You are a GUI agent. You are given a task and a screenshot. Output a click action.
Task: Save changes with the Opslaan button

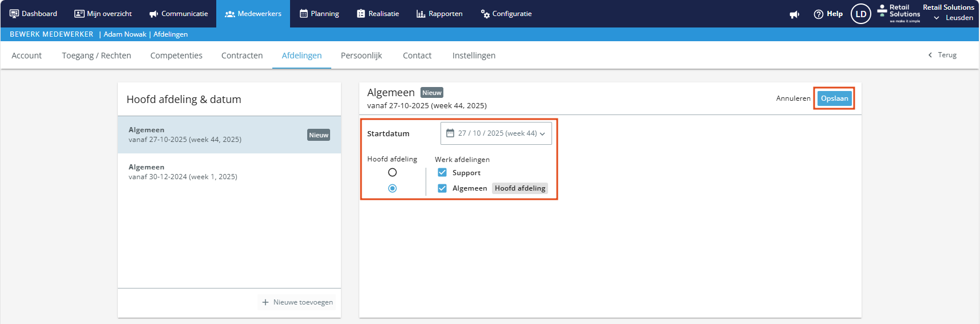(x=834, y=98)
